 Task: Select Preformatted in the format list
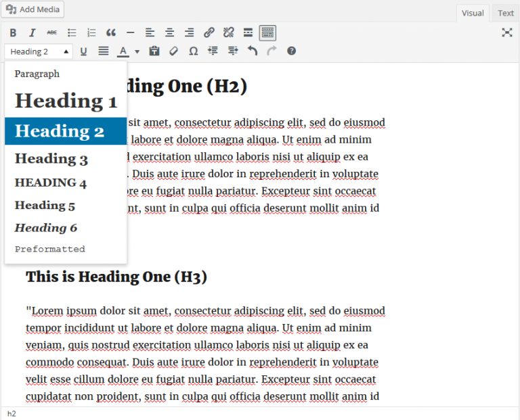pyautogui.click(x=50, y=249)
